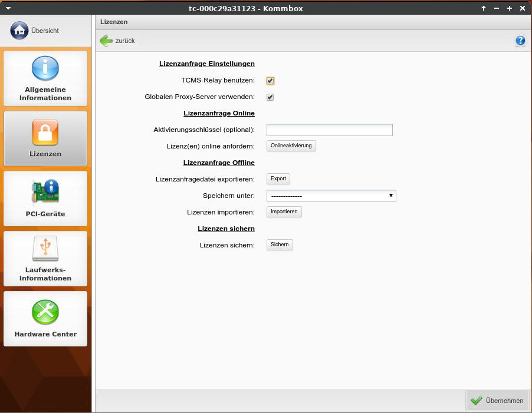Expand the Speichern unter dropdown

pos(331,196)
